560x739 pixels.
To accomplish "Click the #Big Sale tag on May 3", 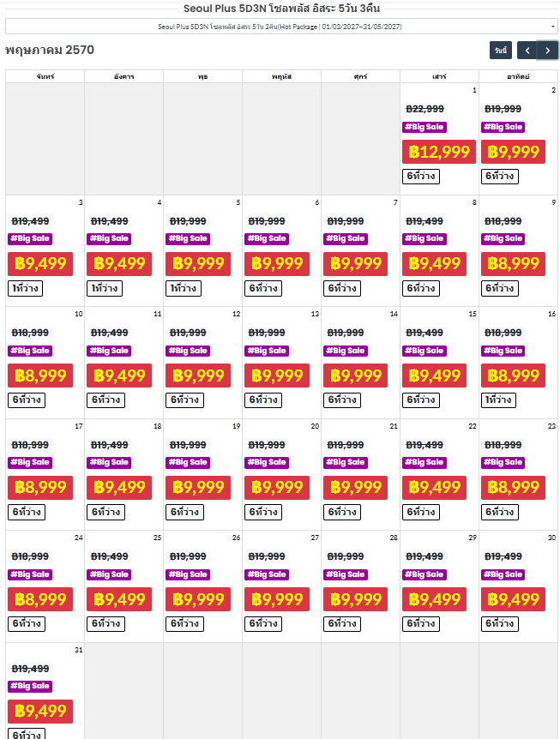I will [x=30, y=238].
